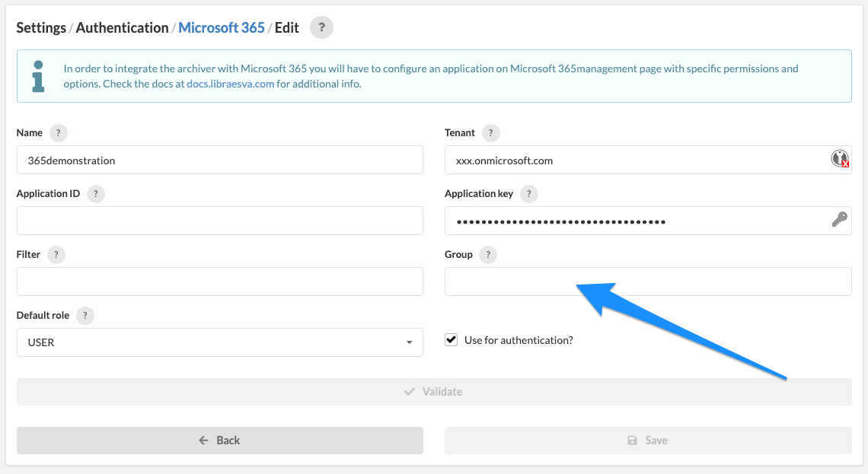Click the Settings breadcrumb text
The width and height of the screenshot is (868, 474).
pos(41,27)
